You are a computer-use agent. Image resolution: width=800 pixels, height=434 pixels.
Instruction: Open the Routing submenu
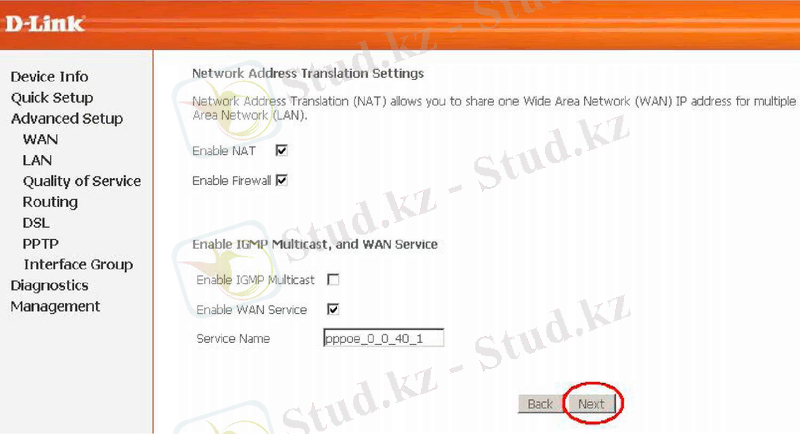coord(50,202)
